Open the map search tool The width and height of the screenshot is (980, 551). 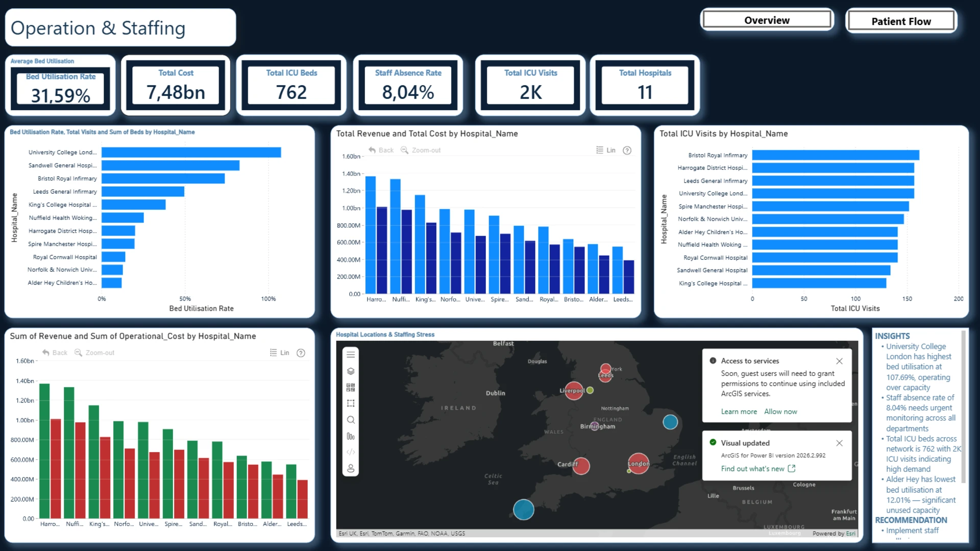point(351,420)
